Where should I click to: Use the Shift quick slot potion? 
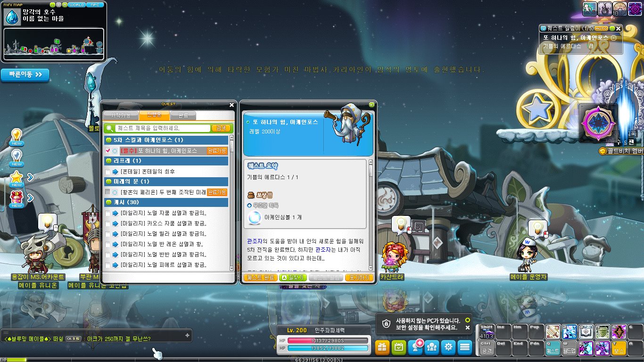point(487,332)
